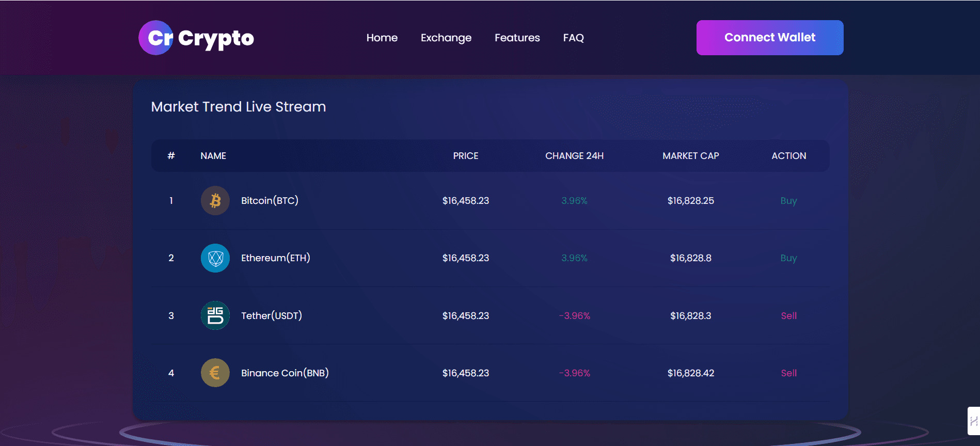Click row number 4 of Binance Coin
980x446 pixels.
click(x=171, y=373)
